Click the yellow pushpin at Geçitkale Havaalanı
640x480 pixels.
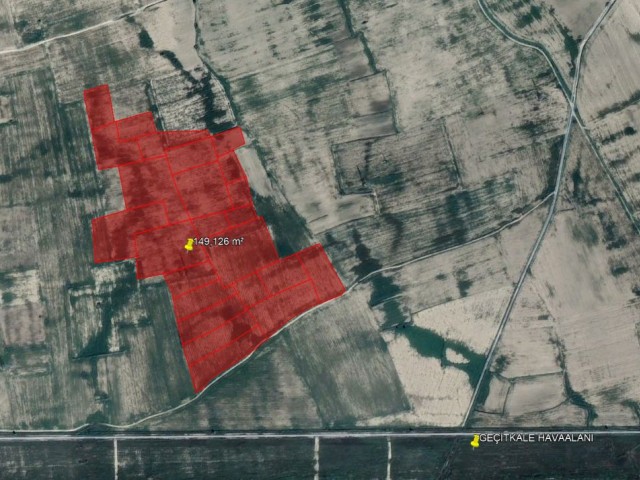475,441
